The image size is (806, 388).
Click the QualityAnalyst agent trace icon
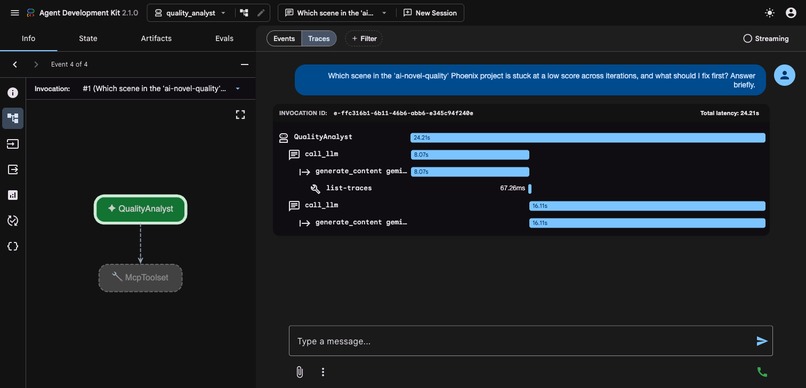(x=283, y=138)
